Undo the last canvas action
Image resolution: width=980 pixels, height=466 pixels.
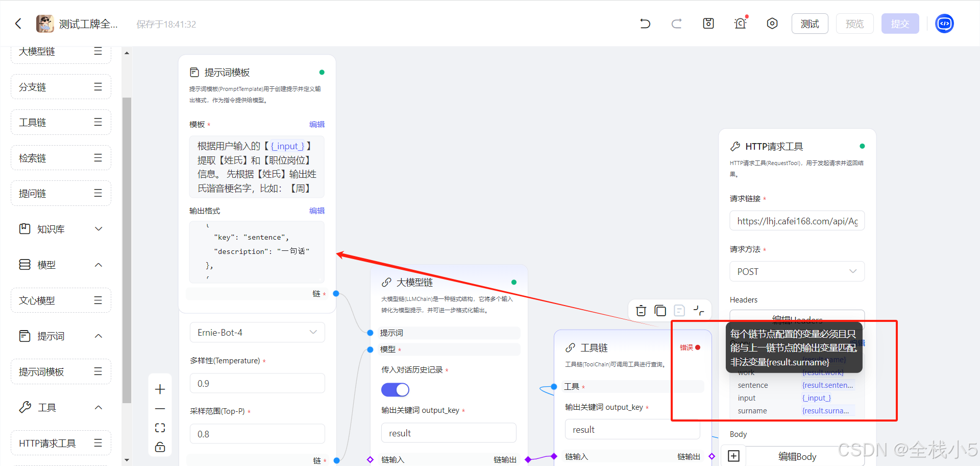tap(645, 24)
